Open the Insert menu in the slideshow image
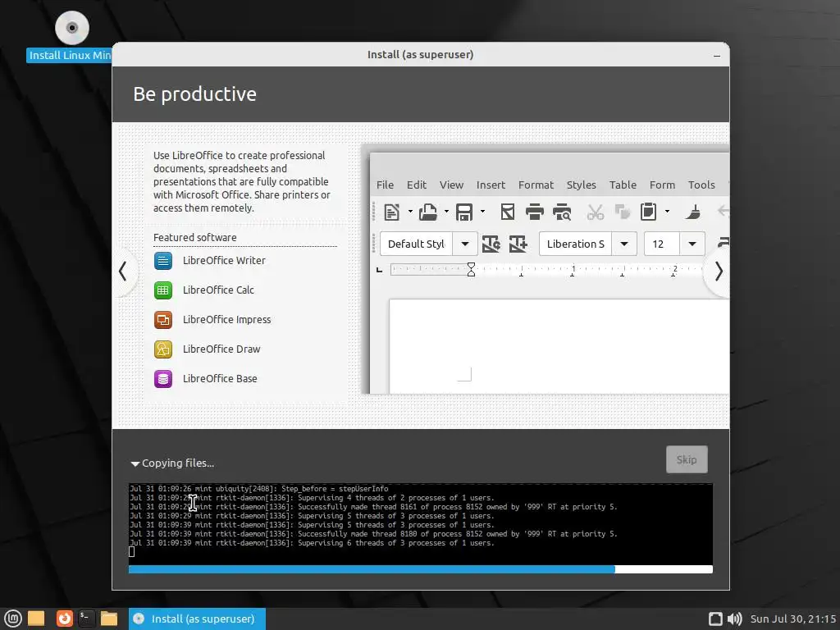The width and height of the screenshot is (840, 630). (x=491, y=185)
